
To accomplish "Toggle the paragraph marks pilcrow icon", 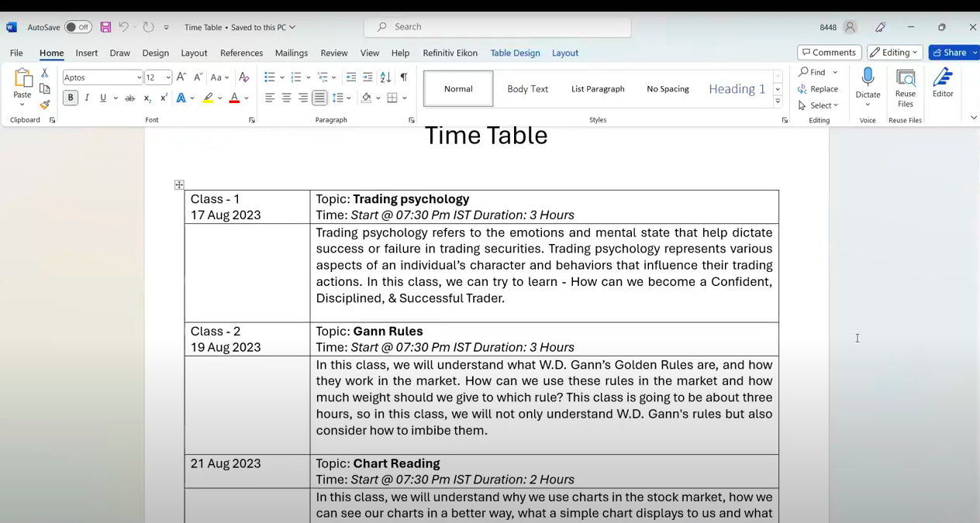I will pos(404,77).
